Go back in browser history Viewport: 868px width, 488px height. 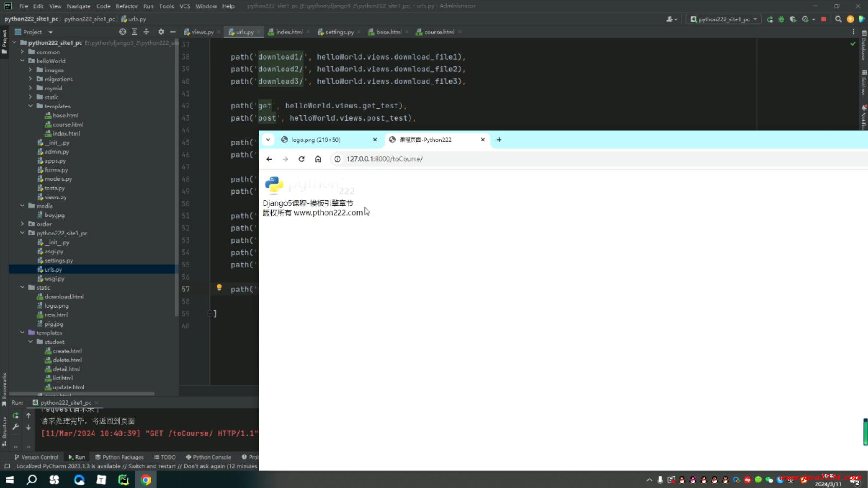coord(269,159)
